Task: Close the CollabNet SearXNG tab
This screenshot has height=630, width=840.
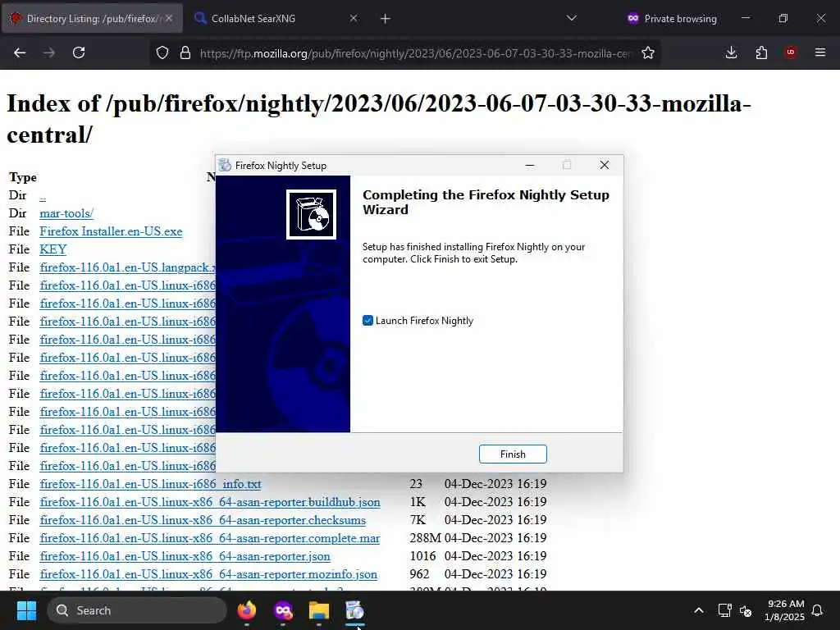Action: (354, 18)
